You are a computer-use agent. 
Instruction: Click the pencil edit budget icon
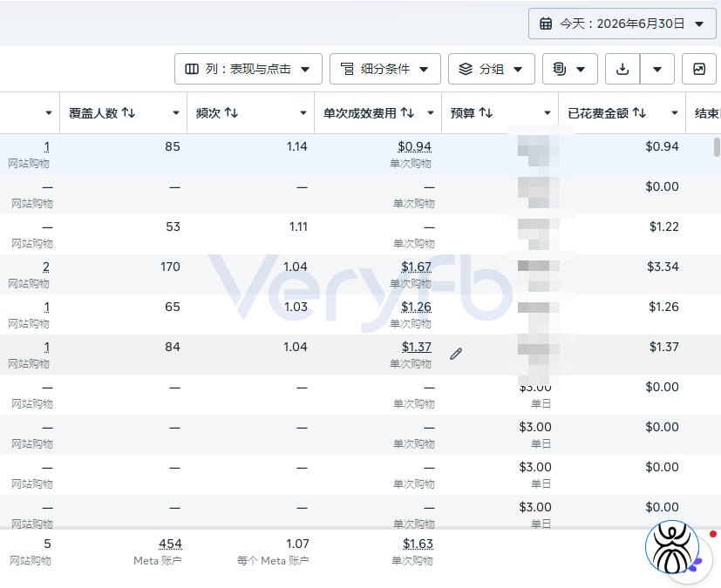[456, 354]
